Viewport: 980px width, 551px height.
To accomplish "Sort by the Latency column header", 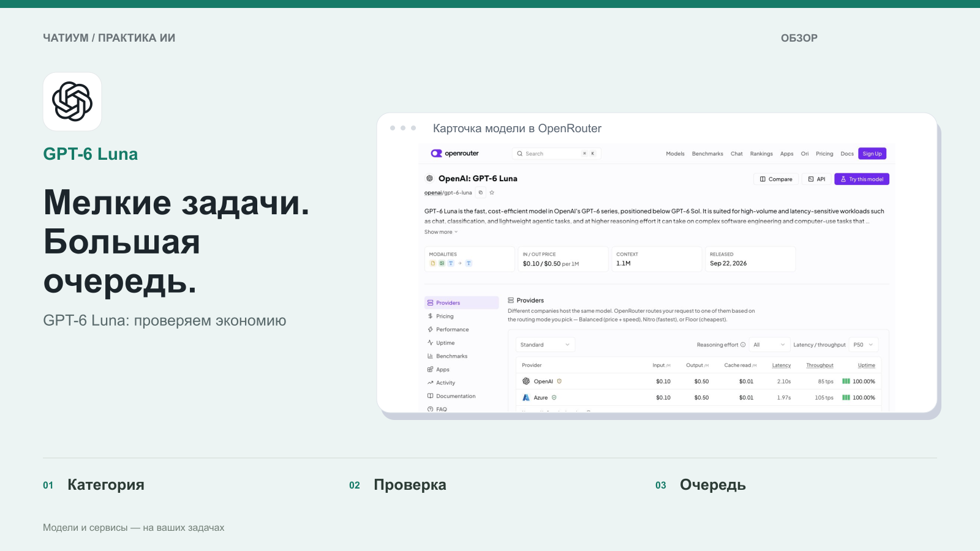I will pos(782,365).
